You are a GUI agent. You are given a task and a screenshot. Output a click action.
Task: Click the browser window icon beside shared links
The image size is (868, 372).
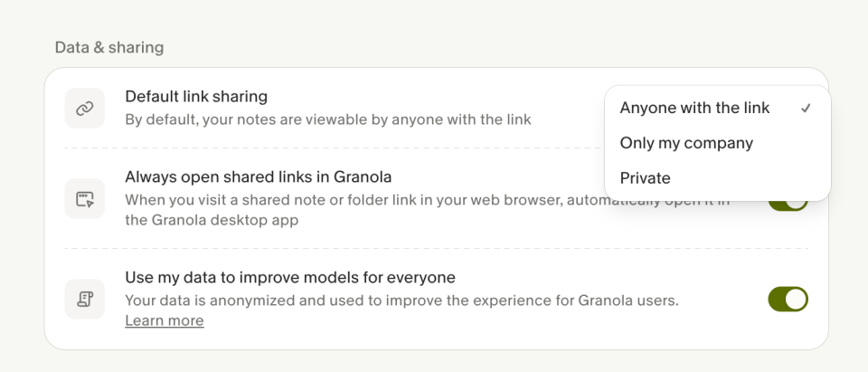[x=85, y=199]
